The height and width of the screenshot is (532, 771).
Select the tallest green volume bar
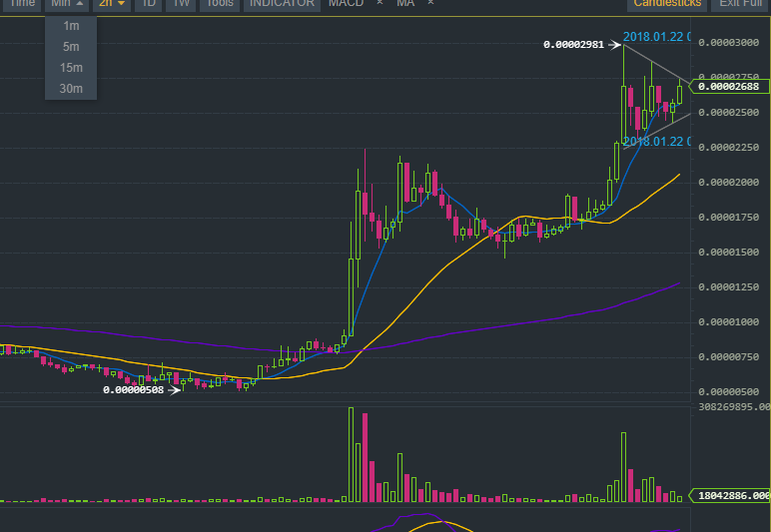pos(352,454)
